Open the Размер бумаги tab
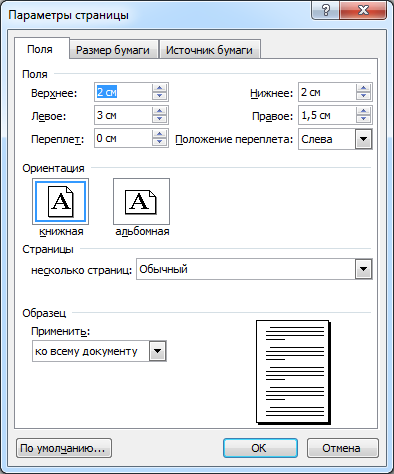The image size is (394, 474). coord(113,50)
